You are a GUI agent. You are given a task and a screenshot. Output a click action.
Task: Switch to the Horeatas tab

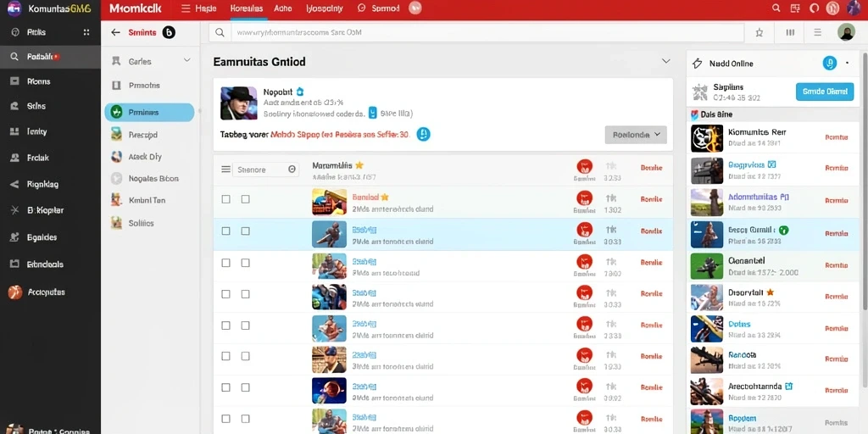pos(247,8)
